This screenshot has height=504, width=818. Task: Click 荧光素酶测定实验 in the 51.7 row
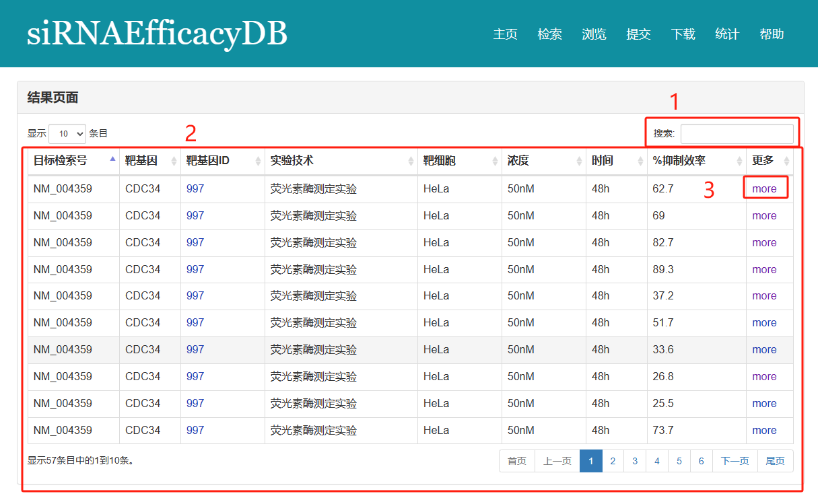pos(313,323)
